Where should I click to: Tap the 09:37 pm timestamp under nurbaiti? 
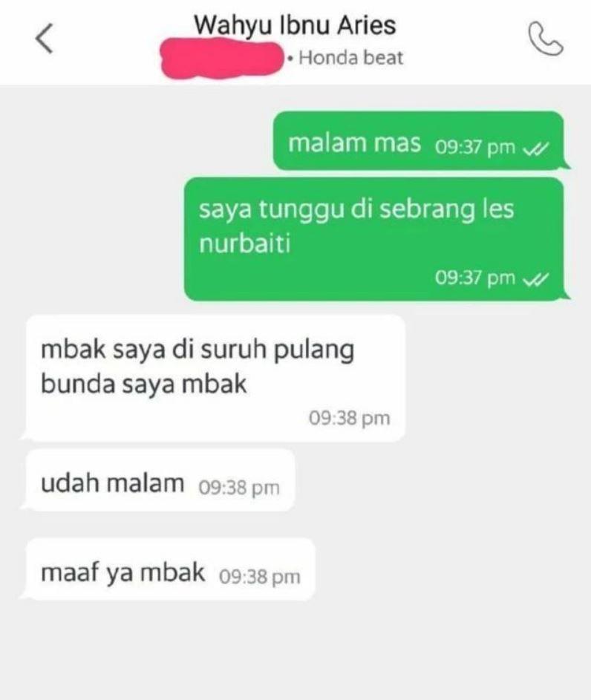pyautogui.click(x=475, y=278)
